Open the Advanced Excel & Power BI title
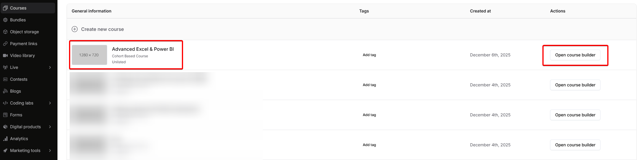644x160 pixels. [143, 49]
